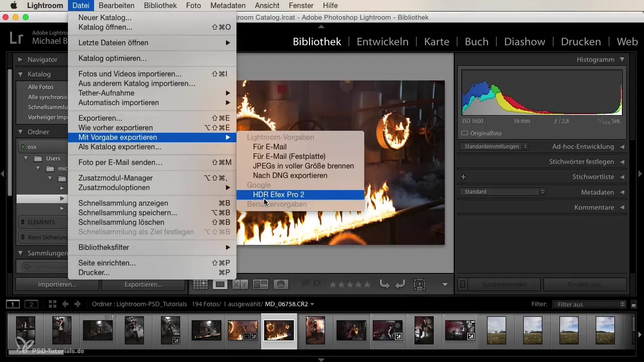Hide the top module picker arrow
Image resolution: width=644 pixels, height=362 pixels.
click(x=321, y=26)
